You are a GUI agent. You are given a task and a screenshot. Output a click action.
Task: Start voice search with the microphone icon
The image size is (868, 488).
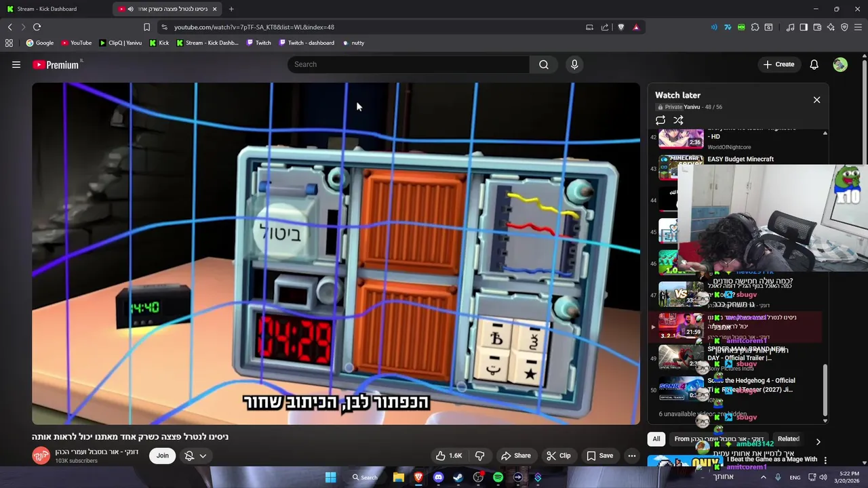(x=574, y=64)
